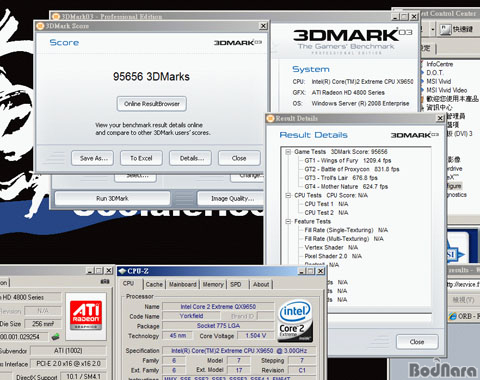Collapse the CPU Tests tree node
480x380 pixels.
coord(288,196)
